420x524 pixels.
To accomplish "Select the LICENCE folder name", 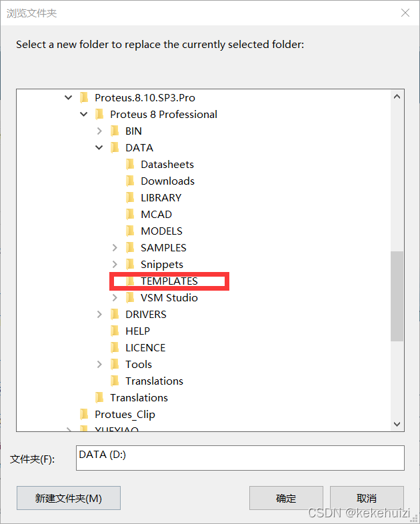I will tap(145, 348).
